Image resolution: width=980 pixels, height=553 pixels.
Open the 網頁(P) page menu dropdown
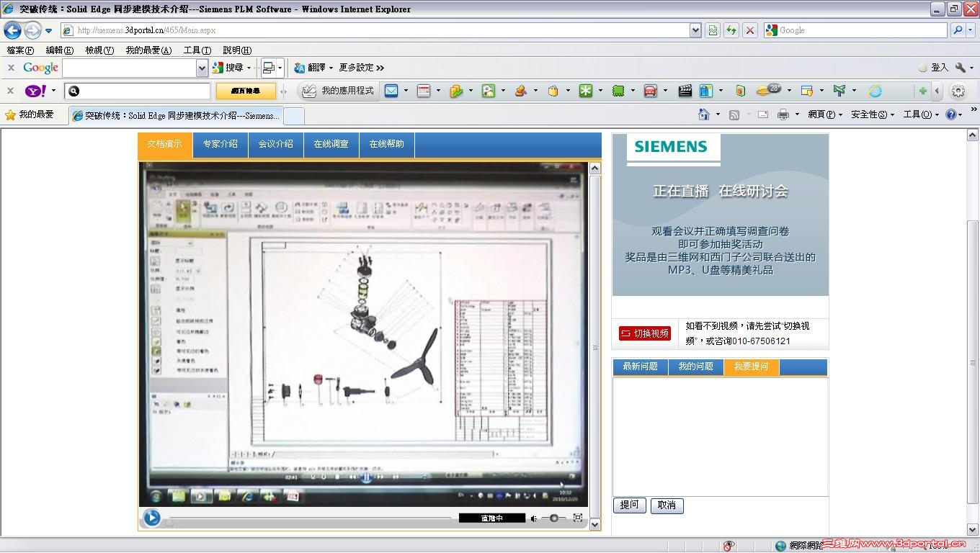[x=825, y=114]
